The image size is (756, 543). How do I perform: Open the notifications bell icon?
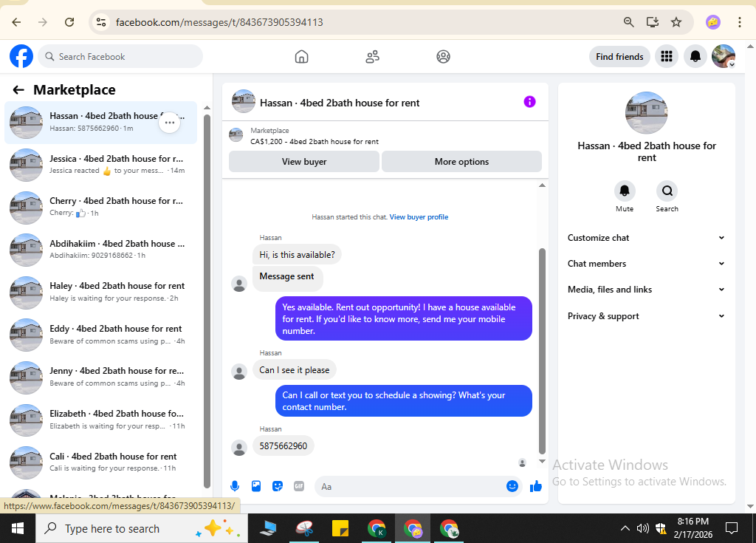click(x=695, y=56)
